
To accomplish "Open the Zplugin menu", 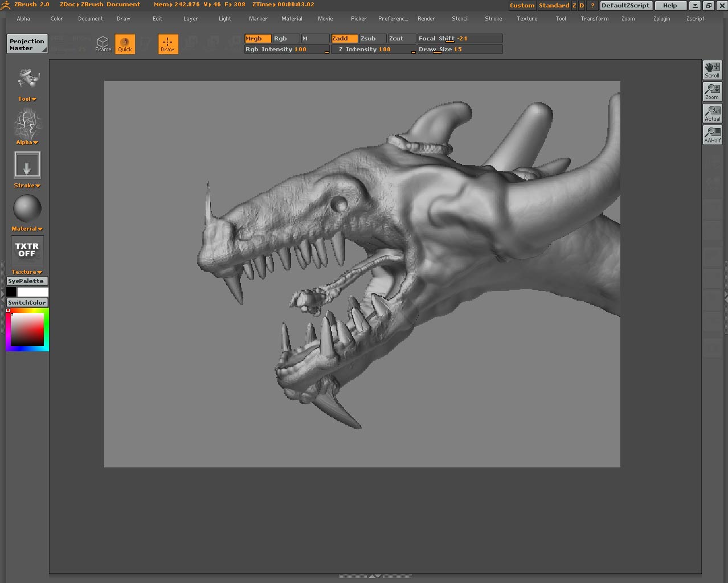I will click(x=661, y=19).
